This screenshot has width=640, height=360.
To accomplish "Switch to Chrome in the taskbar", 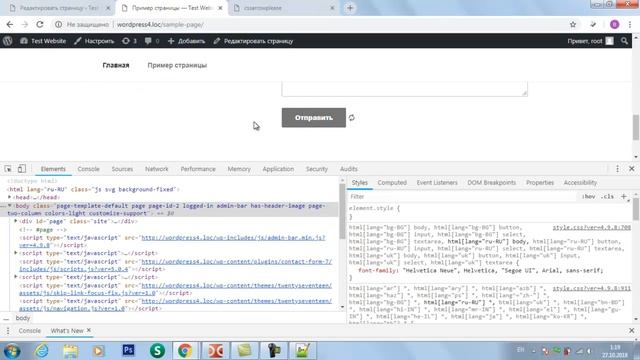I will (x=184, y=351).
